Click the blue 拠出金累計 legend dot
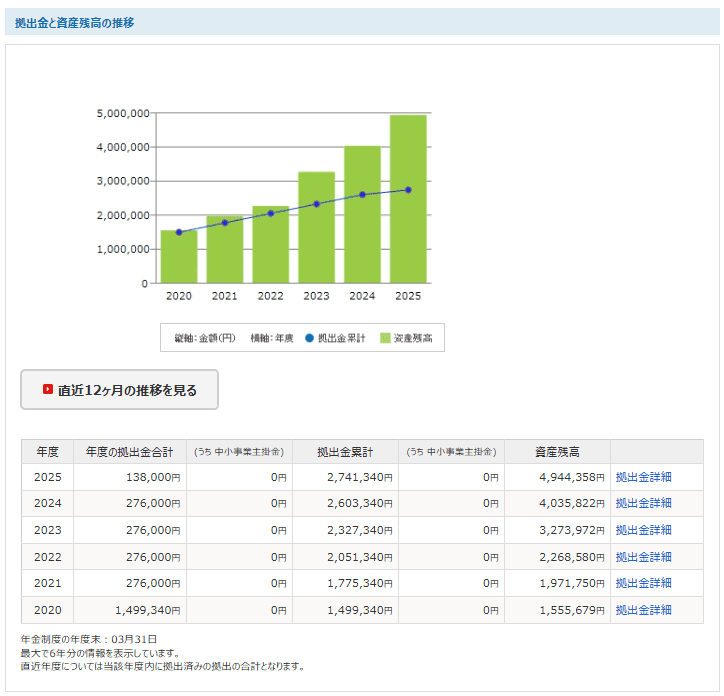This screenshot has height=696, width=724. [309, 338]
